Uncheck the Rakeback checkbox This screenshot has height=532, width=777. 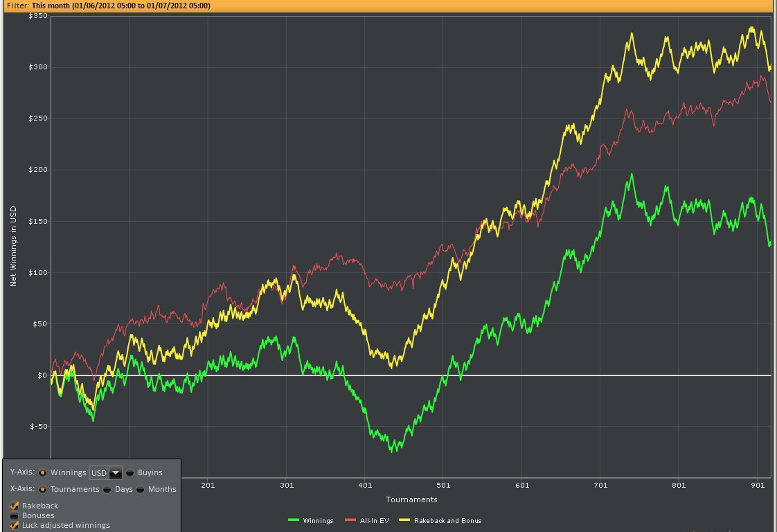click(x=15, y=506)
